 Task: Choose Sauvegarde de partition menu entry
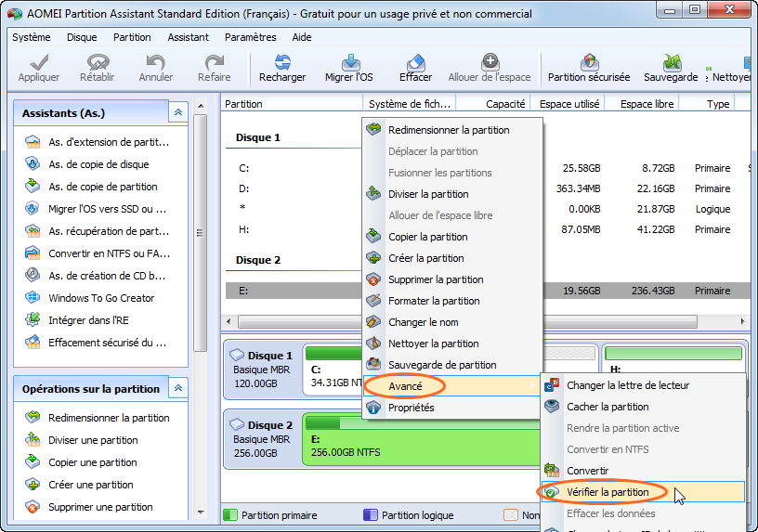click(451, 365)
